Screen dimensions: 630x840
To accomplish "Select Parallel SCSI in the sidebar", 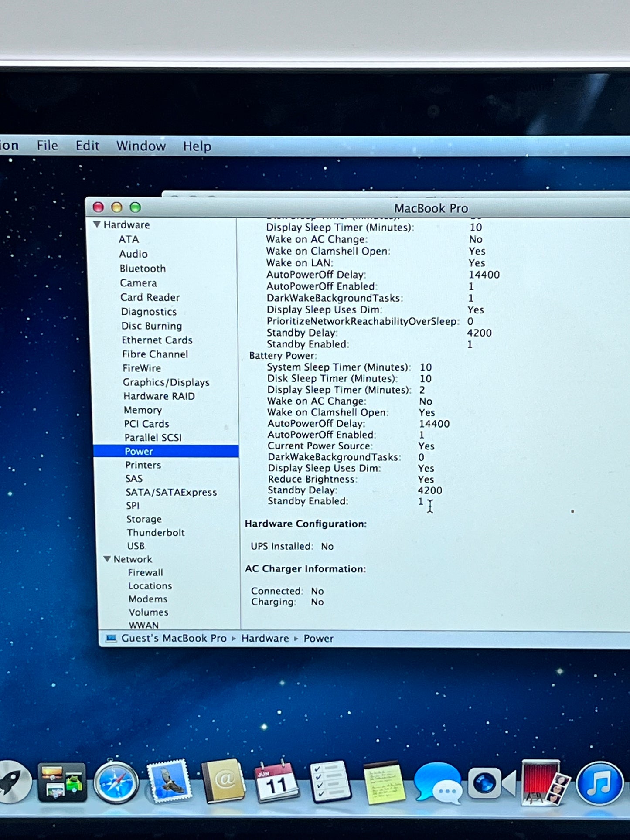I will (x=153, y=437).
